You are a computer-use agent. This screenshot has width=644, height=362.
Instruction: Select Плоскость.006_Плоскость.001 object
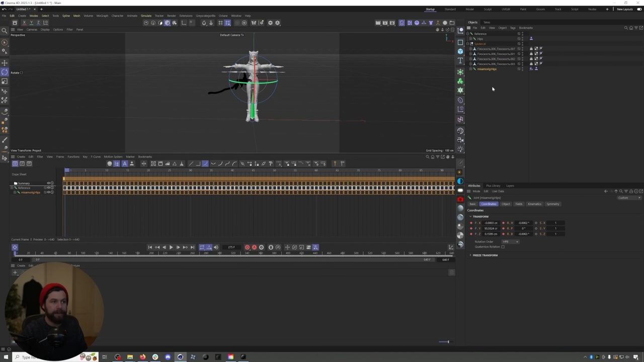pos(496,54)
